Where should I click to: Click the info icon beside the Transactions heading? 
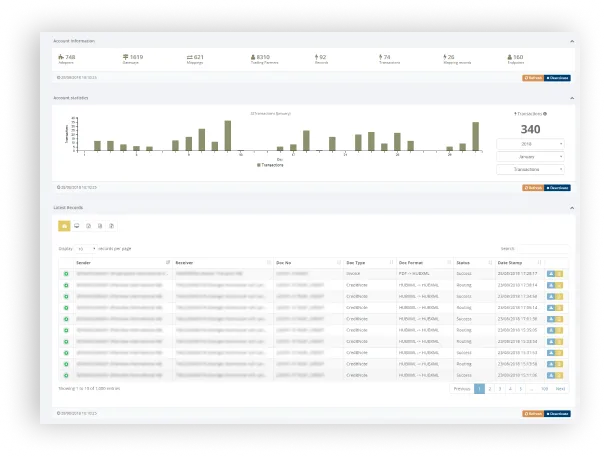click(545, 114)
